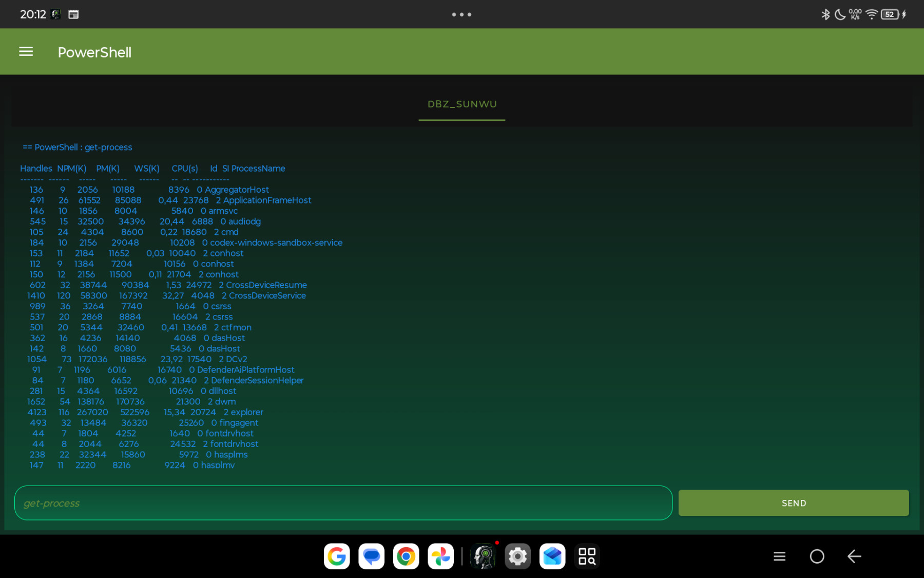Open the Messages app in the dock
The image size is (924, 578).
(x=372, y=556)
